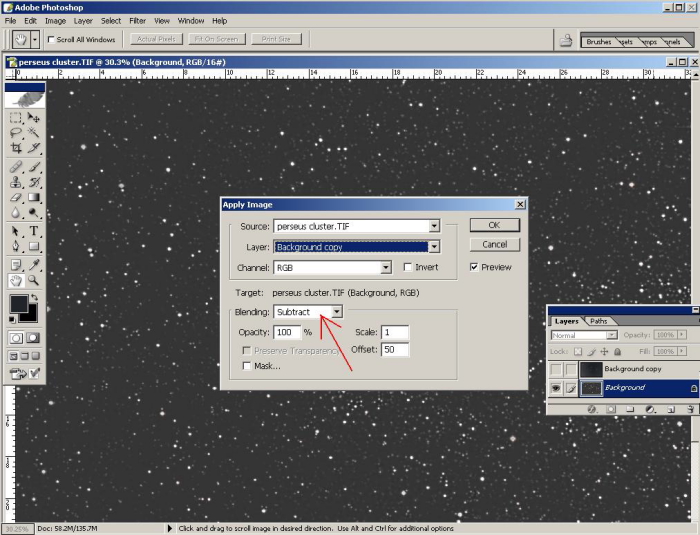Switch to the Paths tab
The image size is (700, 535).
[599, 321]
